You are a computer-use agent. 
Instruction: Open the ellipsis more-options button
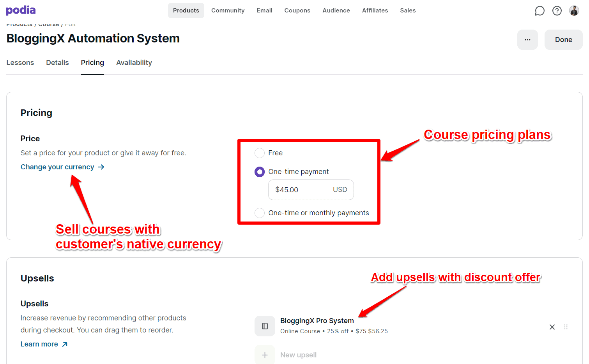[x=527, y=39]
